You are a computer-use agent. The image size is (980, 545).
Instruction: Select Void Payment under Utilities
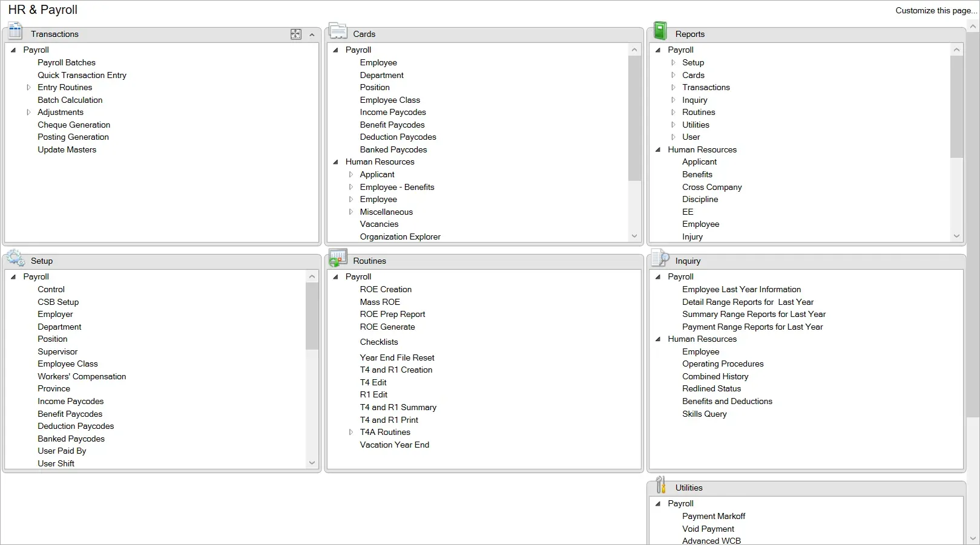coord(708,529)
